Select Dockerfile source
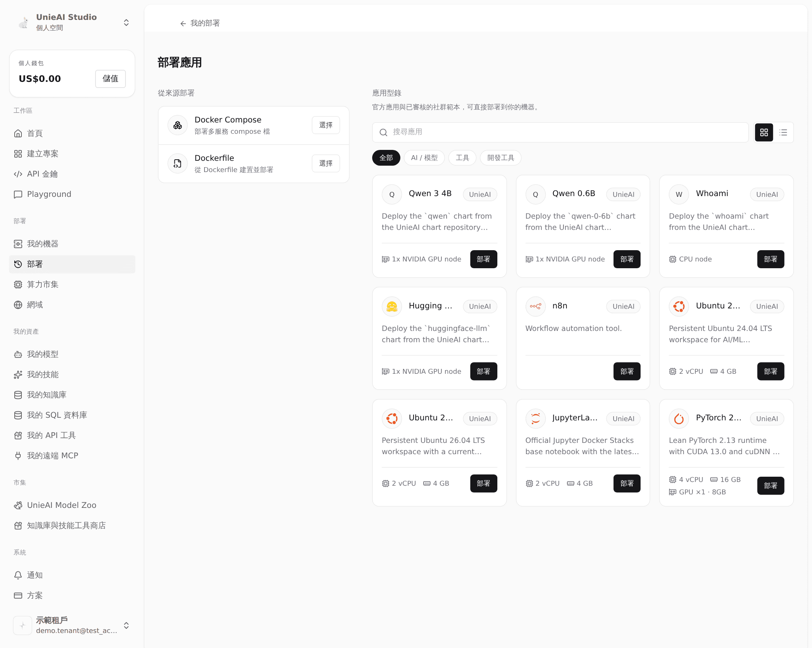The width and height of the screenshot is (812, 648). click(x=326, y=163)
